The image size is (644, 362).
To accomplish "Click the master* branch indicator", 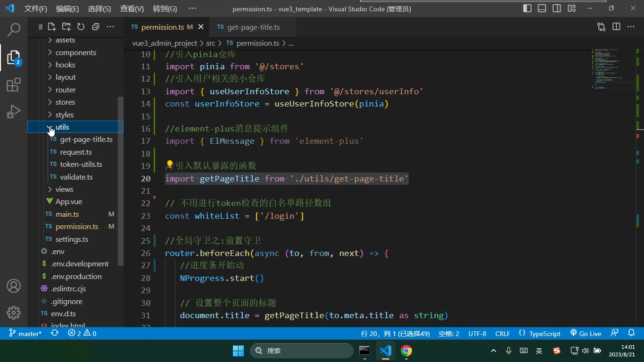I will click(25, 333).
